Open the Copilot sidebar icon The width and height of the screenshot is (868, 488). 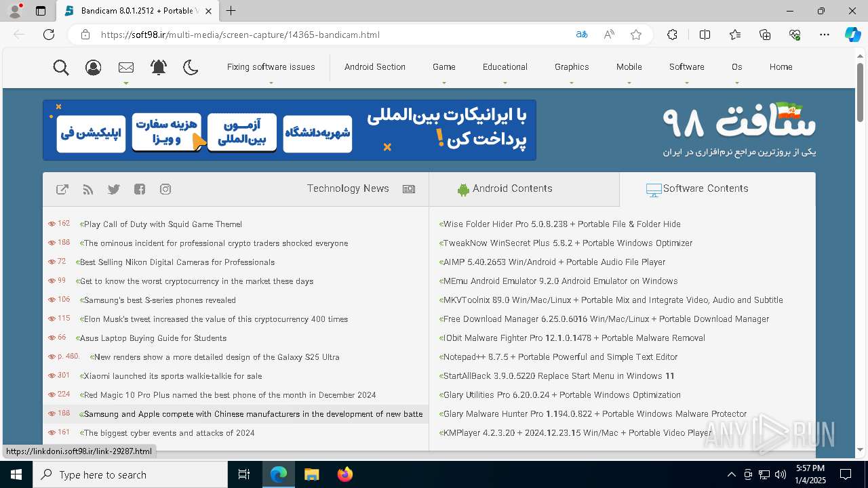(x=852, y=35)
